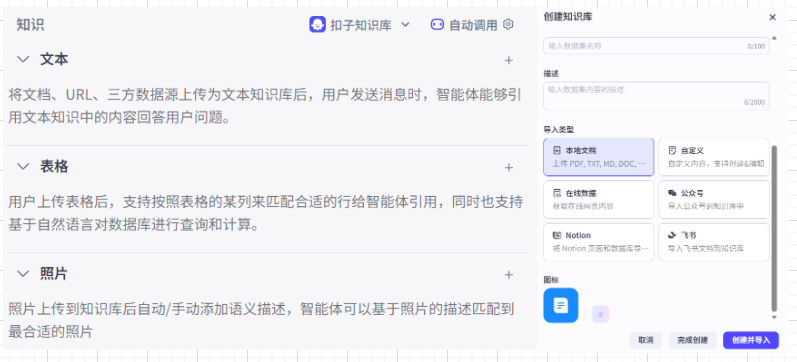Click the AI generate icon sparkle button
Screen dimensions: 797x362
(x=600, y=314)
